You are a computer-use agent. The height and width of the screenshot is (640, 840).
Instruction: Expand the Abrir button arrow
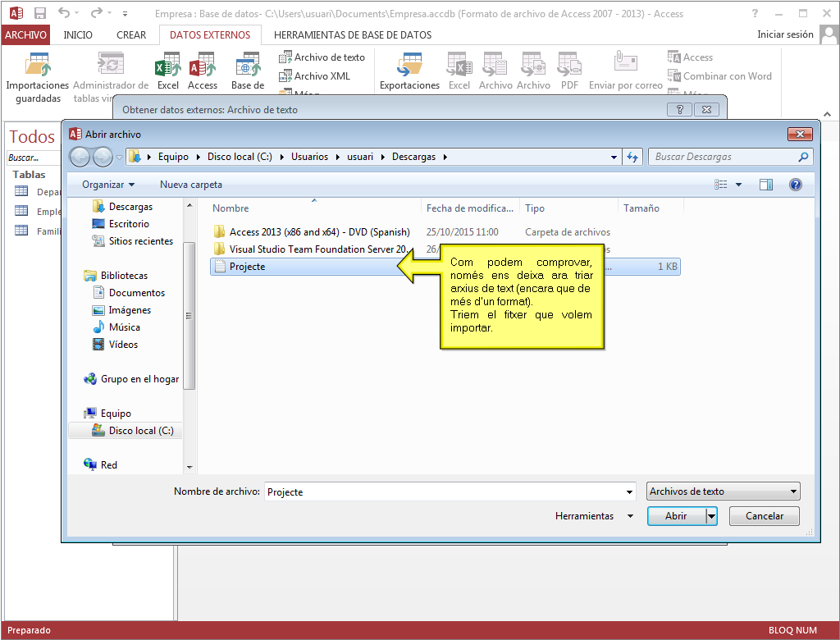[711, 515]
